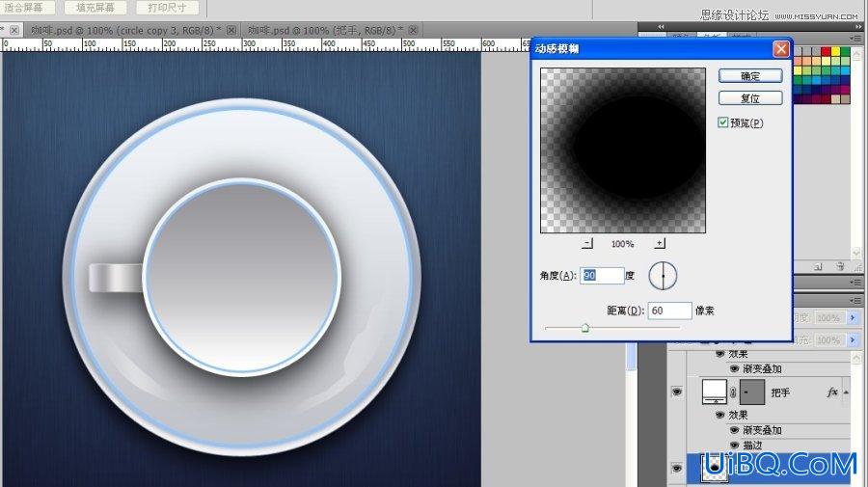The height and width of the screenshot is (487, 868).
Task: Zoom out the motion blur preview
Action: pos(587,243)
